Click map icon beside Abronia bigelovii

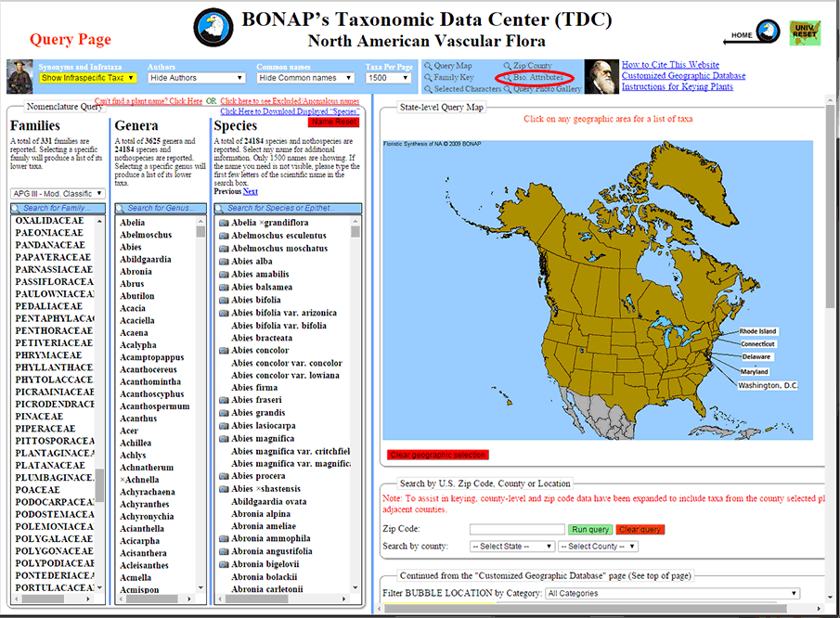click(x=224, y=564)
